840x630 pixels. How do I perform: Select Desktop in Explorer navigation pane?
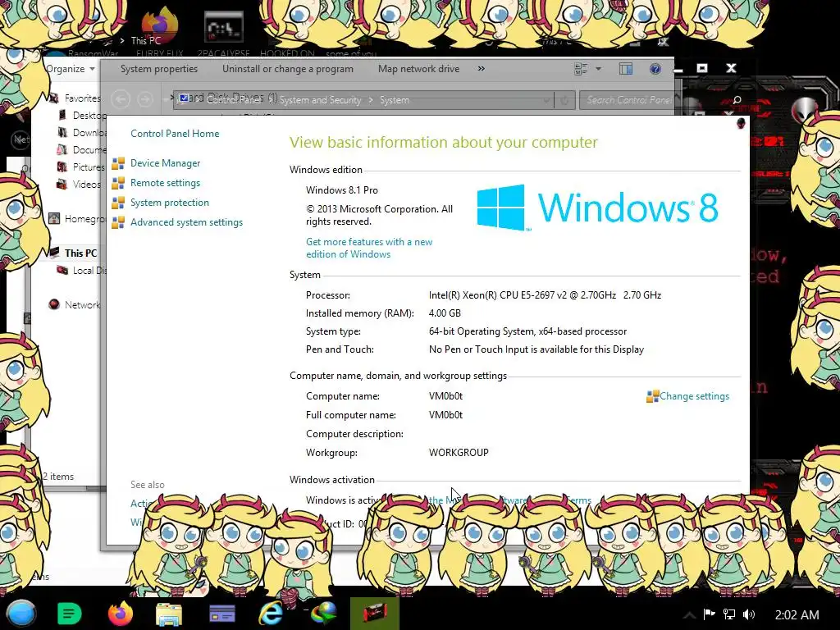point(89,115)
